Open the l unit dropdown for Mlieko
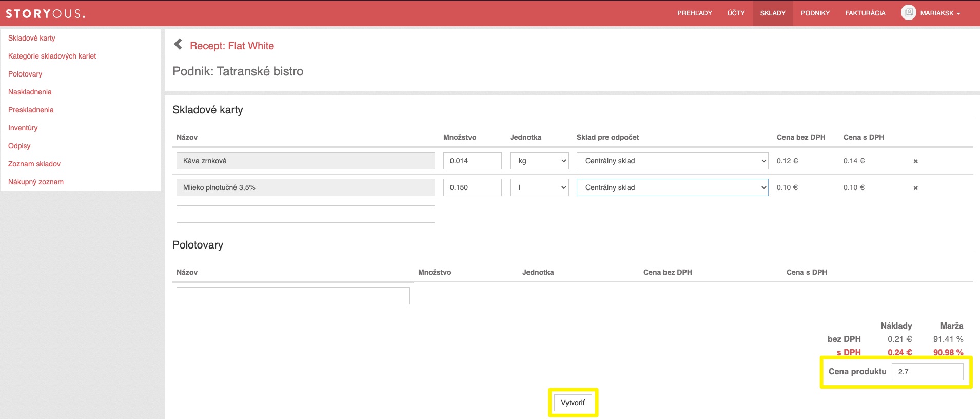Image resolution: width=980 pixels, height=419 pixels. point(539,187)
